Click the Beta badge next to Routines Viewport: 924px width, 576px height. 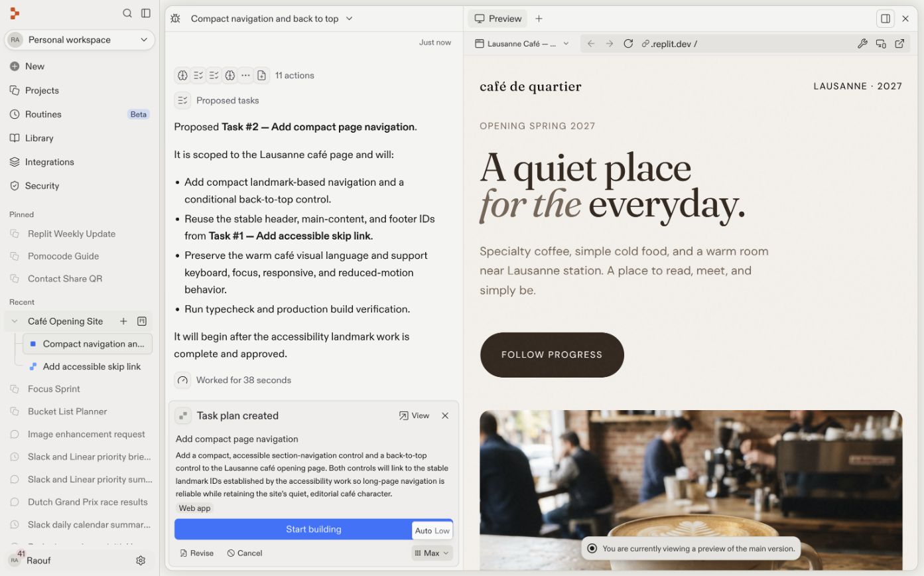click(x=139, y=114)
